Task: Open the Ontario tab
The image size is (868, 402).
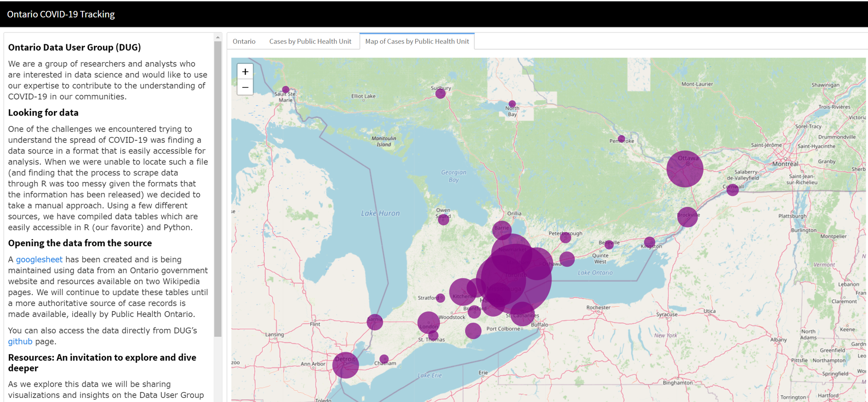Action: coord(244,41)
